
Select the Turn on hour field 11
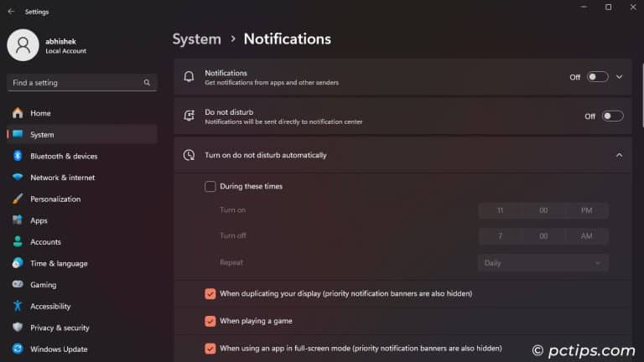(x=500, y=210)
